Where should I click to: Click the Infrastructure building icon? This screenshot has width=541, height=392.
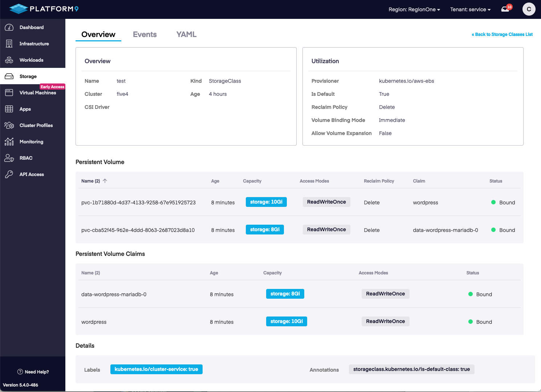[9, 44]
